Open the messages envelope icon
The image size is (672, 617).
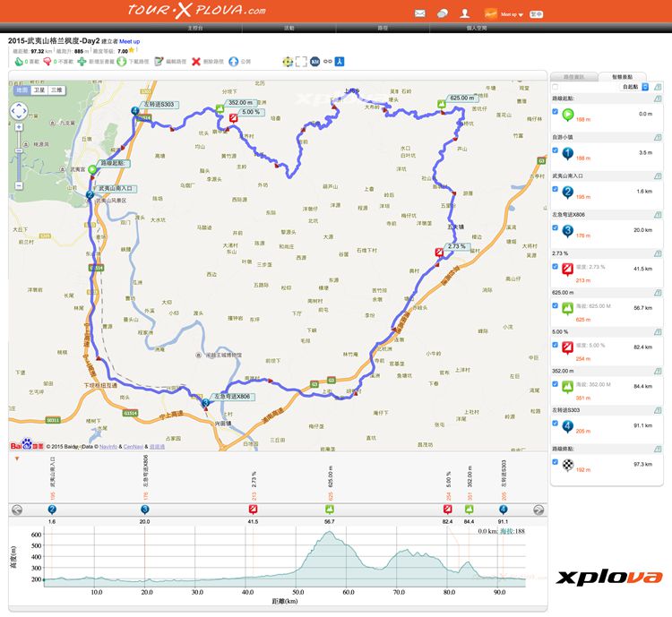[420, 13]
